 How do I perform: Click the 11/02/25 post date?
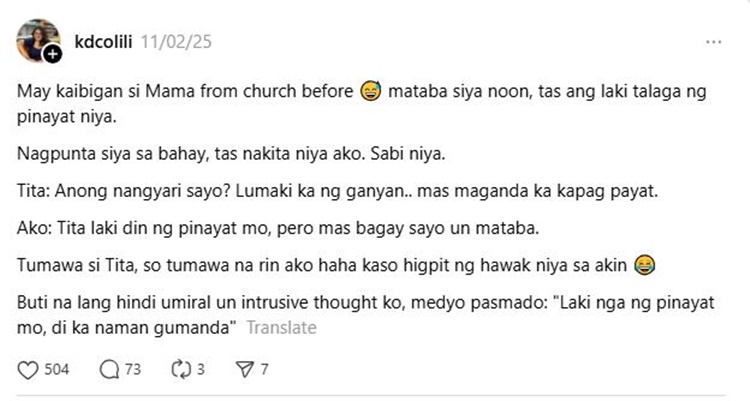tap(176, 42)
